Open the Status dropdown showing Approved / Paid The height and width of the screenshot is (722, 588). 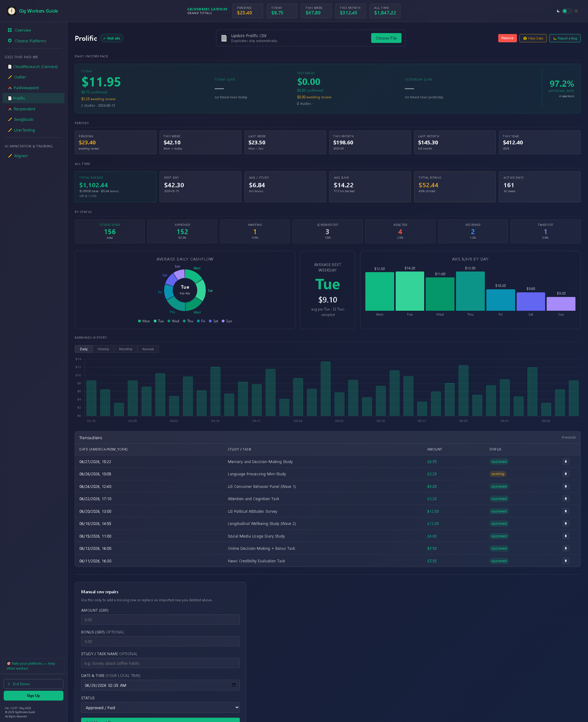pyautogui.click(x=160, y=707)
